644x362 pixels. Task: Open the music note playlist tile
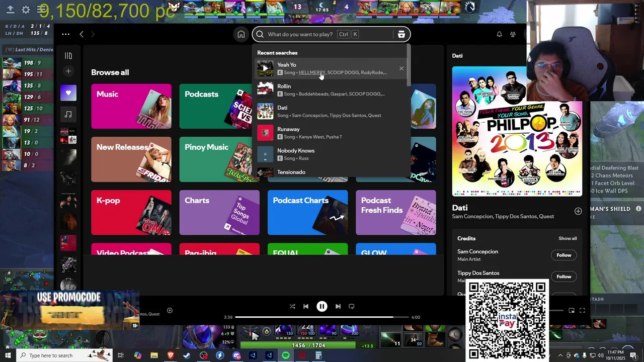coord(68,114)
